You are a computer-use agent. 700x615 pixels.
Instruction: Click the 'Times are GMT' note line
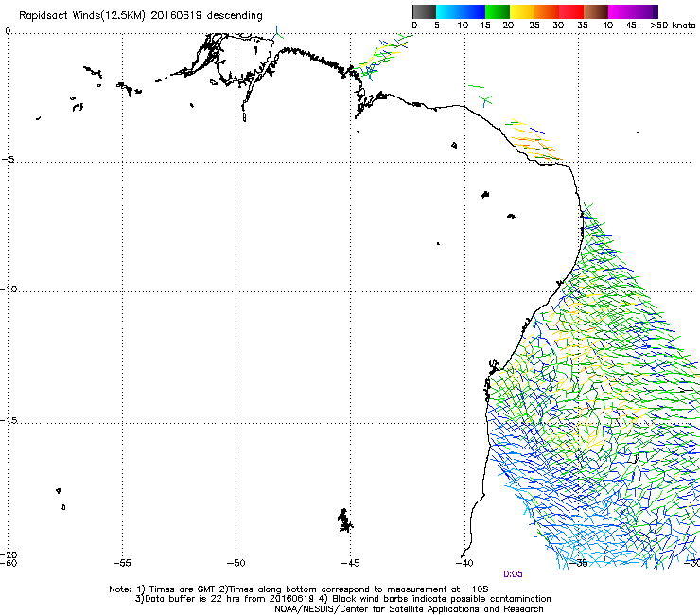click(x=299, y=589)
